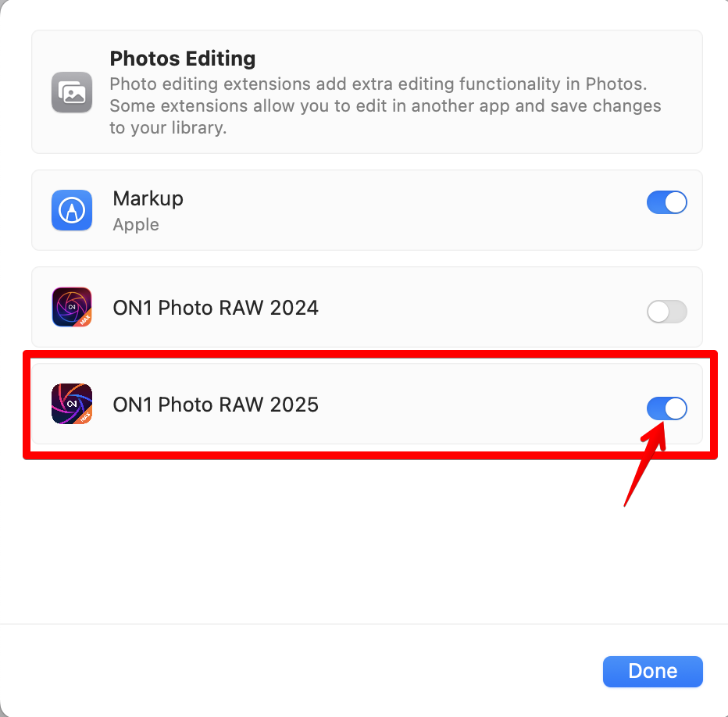Select the ON1 Photo RAW 2025 label

pos(216,405)
